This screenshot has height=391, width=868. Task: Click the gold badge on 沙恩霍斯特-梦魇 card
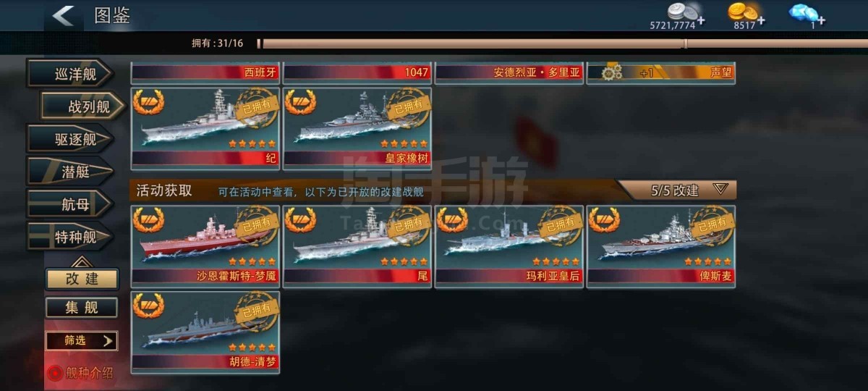[x=148, y=219]
